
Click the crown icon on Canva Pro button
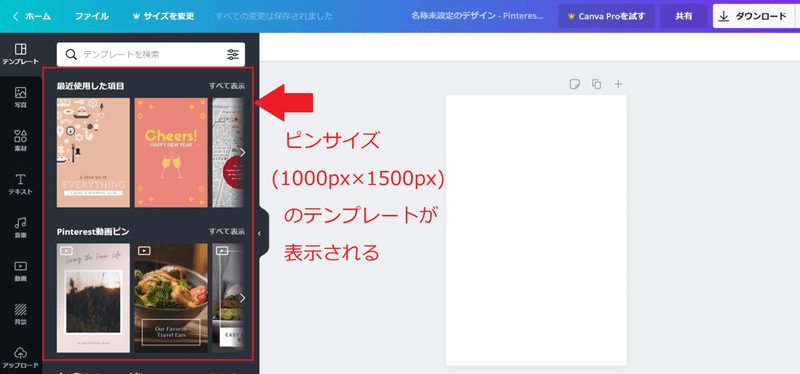[x=571, y=16]
